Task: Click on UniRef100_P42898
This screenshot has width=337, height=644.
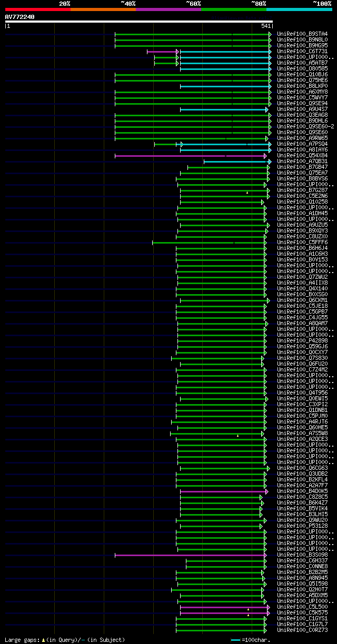Action: click(302, 341)
